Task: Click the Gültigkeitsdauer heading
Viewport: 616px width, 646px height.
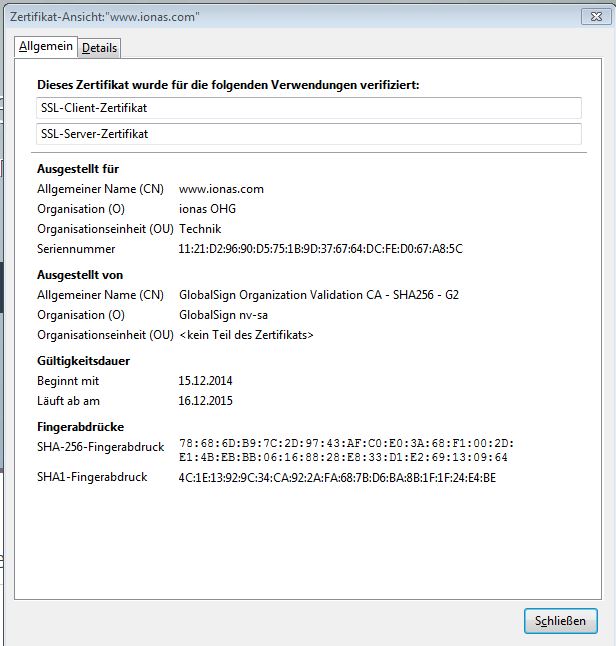Action: tap(83, 361)
